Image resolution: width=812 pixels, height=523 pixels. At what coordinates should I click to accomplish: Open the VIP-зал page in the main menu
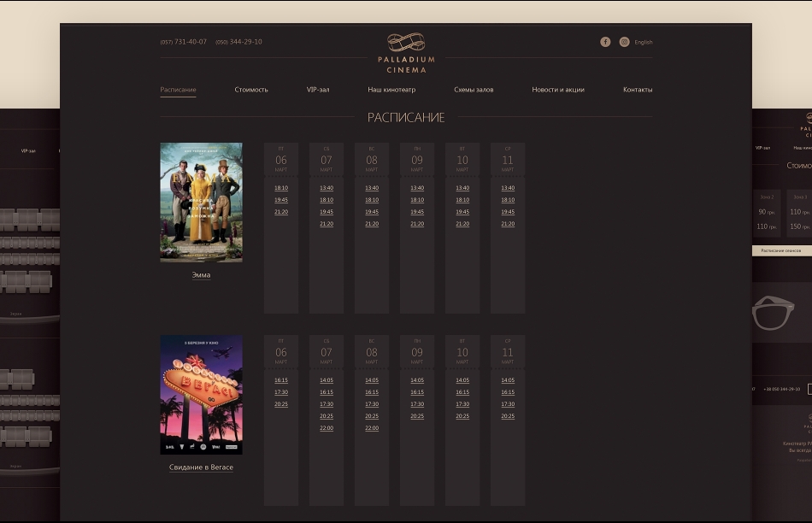318,90
